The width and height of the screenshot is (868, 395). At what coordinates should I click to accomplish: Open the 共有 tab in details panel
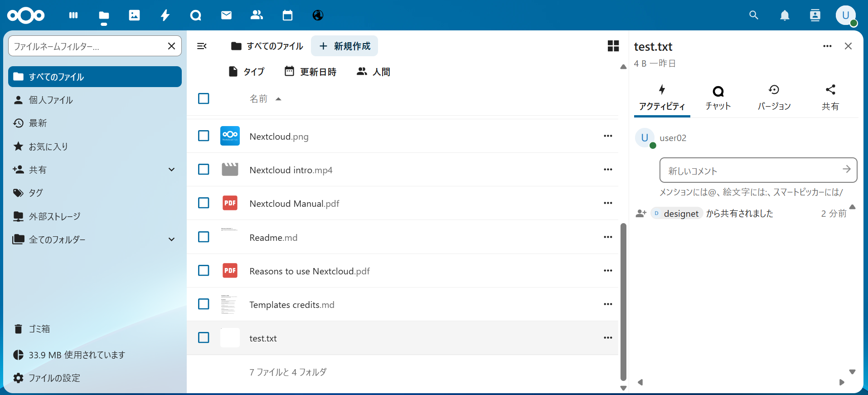tap(830, 98)
